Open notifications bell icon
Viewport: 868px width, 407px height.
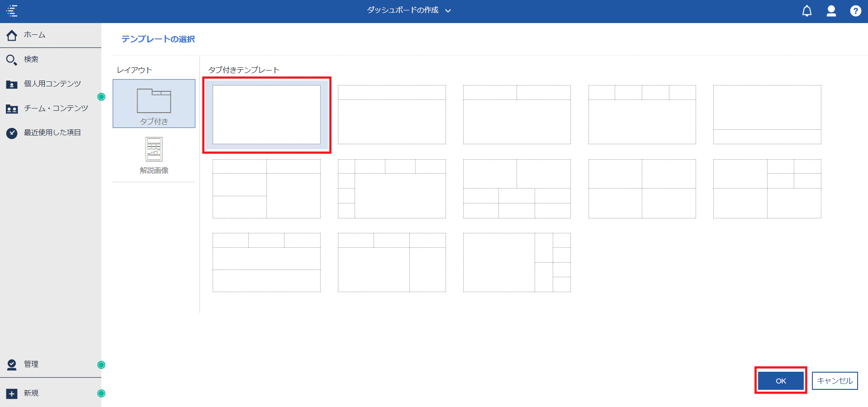807,11
